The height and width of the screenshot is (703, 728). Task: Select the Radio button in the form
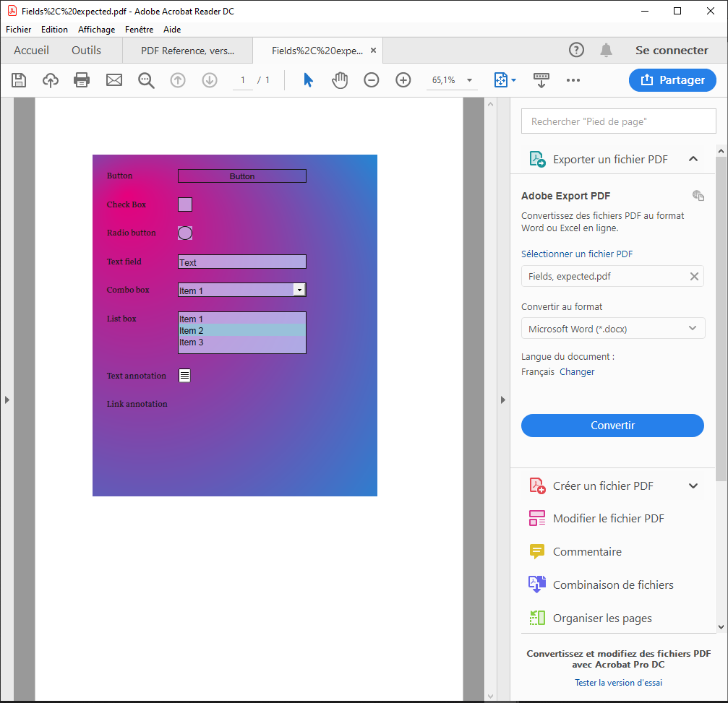coord(185,233)
